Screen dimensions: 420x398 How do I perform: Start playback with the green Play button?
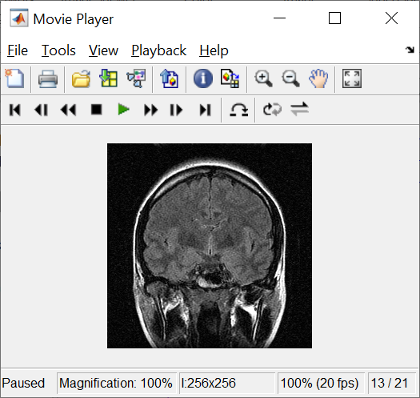point(123,110)
